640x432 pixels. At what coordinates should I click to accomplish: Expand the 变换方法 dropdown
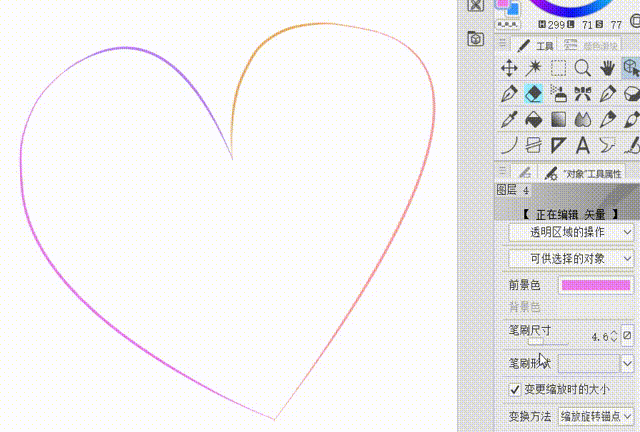pos(596,415)
